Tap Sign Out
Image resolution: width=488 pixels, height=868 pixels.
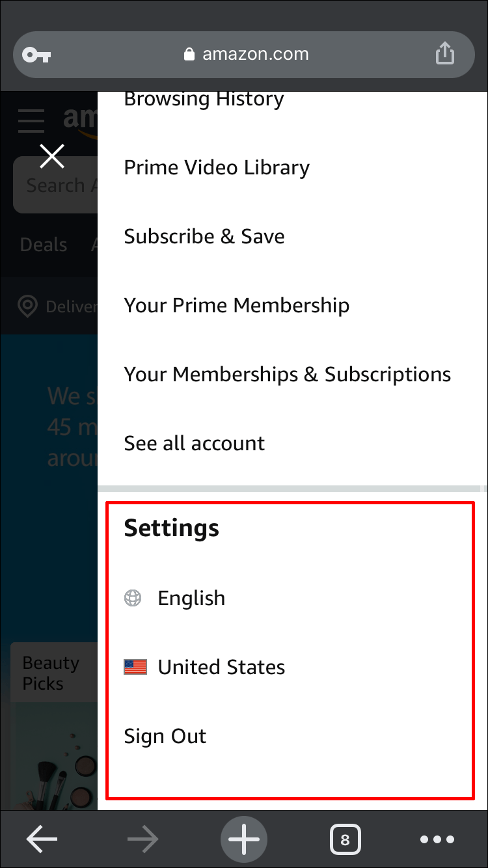pyautogui.click(x=165, y=736)
